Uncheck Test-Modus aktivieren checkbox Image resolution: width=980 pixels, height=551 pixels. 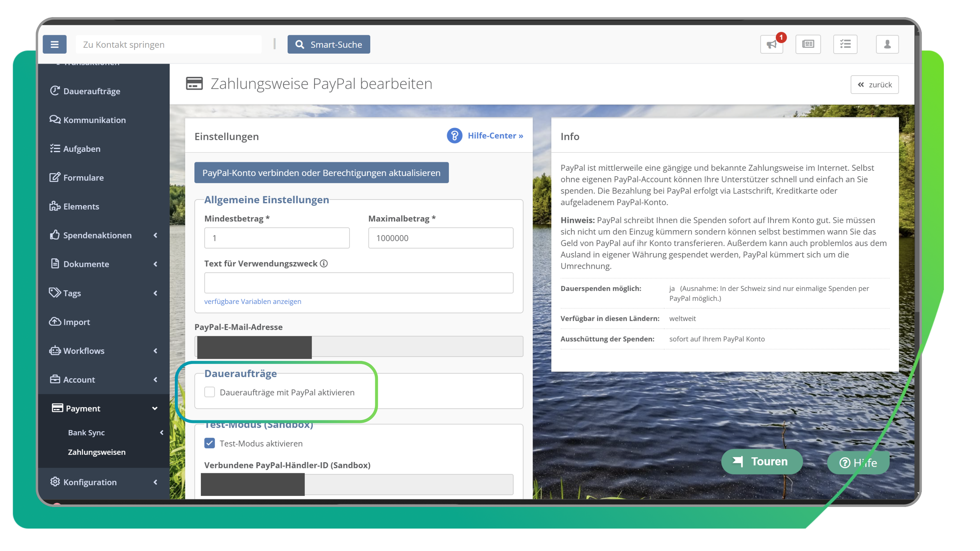point(209,443)
